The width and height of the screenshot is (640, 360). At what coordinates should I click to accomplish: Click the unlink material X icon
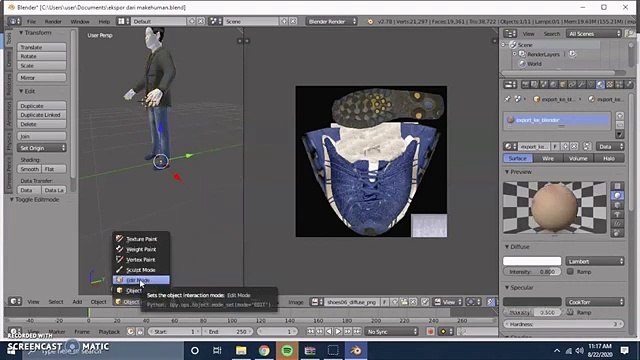(x=574, y=146)
